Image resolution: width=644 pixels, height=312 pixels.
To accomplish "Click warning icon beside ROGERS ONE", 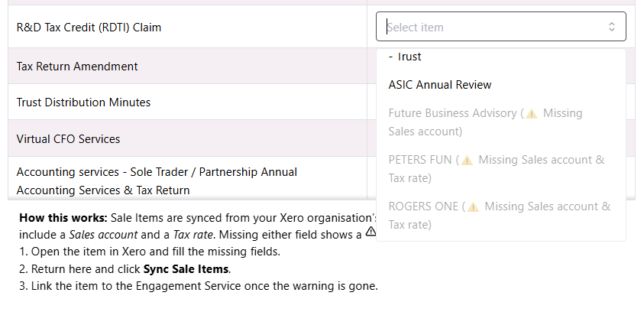I will 474,207.
